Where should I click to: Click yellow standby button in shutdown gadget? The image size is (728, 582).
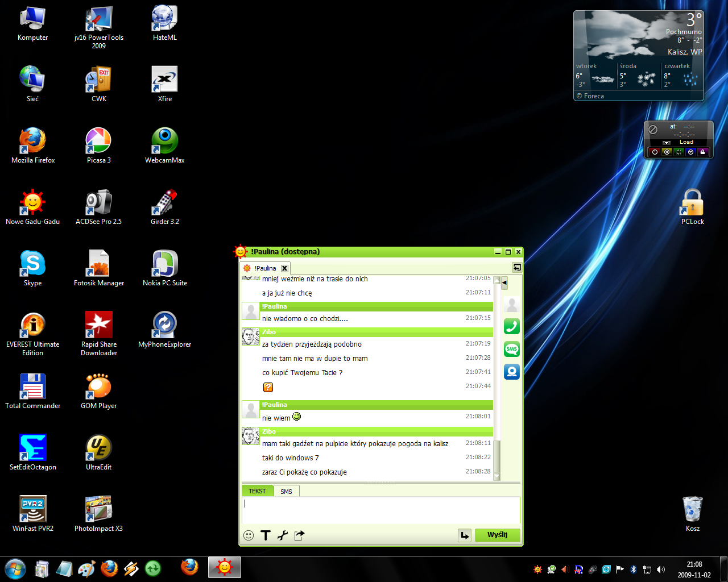pos(667,152)
